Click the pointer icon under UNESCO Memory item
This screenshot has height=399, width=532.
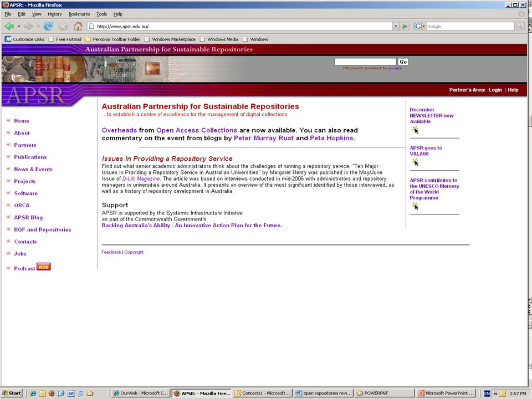point(415,206)
